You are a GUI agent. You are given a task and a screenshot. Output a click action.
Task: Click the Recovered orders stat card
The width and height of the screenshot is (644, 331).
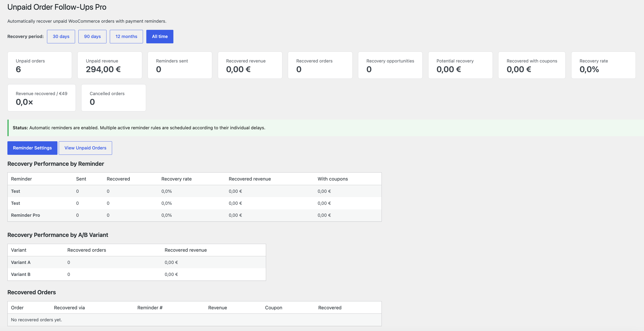320,65
